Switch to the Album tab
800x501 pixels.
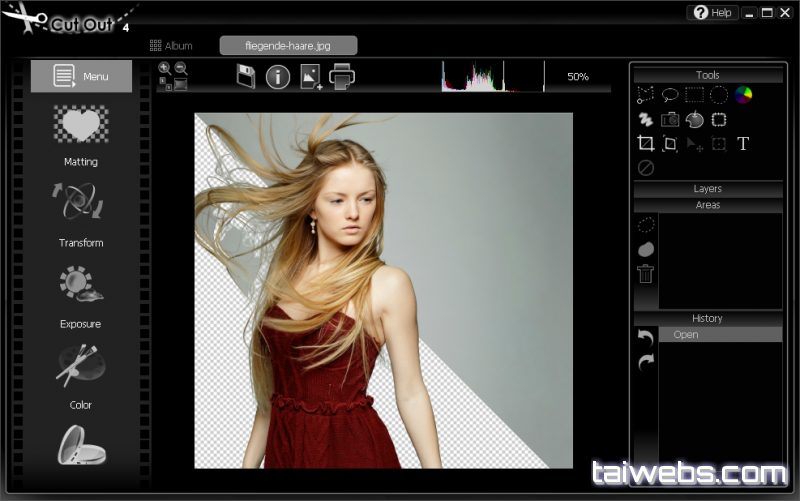point(171,46)
